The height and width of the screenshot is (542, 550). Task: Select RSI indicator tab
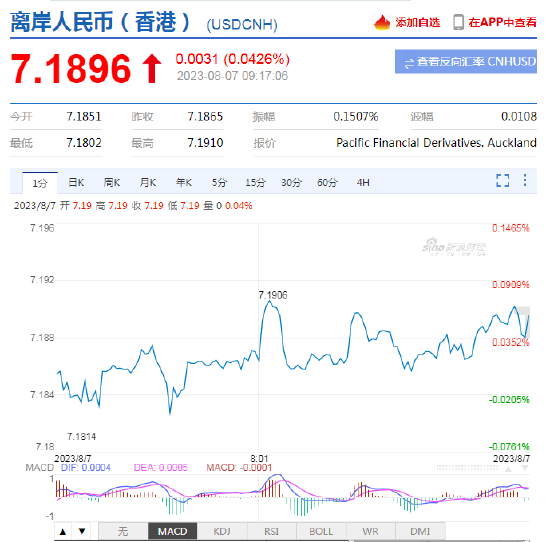271,531
